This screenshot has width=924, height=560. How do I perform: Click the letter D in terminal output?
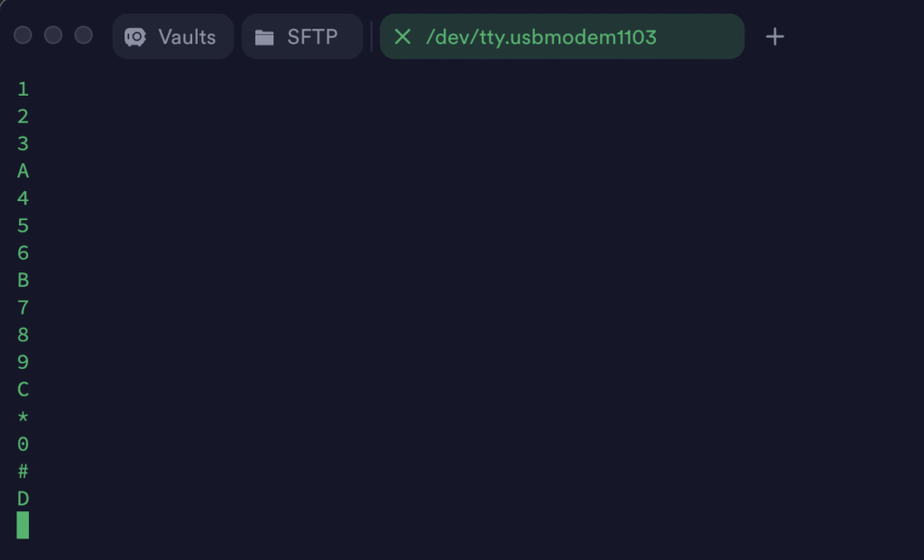(x=23, y=499)
